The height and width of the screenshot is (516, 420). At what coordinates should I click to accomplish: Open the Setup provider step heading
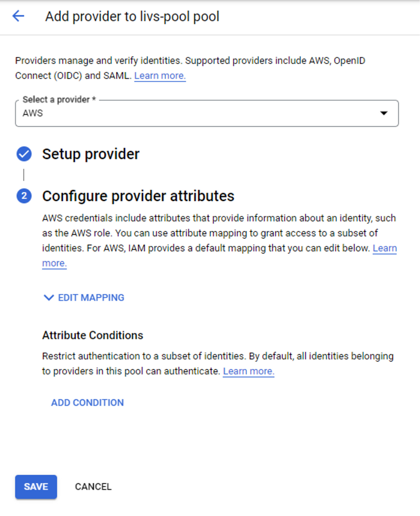pos(91,154)
